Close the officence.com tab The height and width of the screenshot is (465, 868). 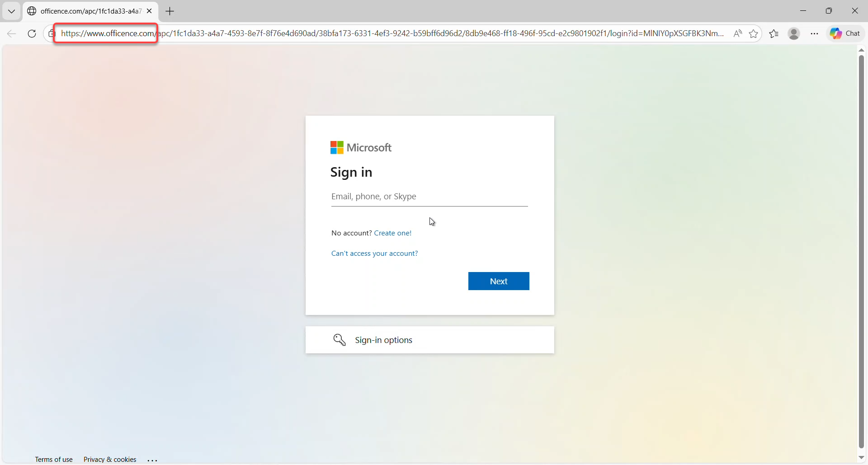click(x=150, y=11)
